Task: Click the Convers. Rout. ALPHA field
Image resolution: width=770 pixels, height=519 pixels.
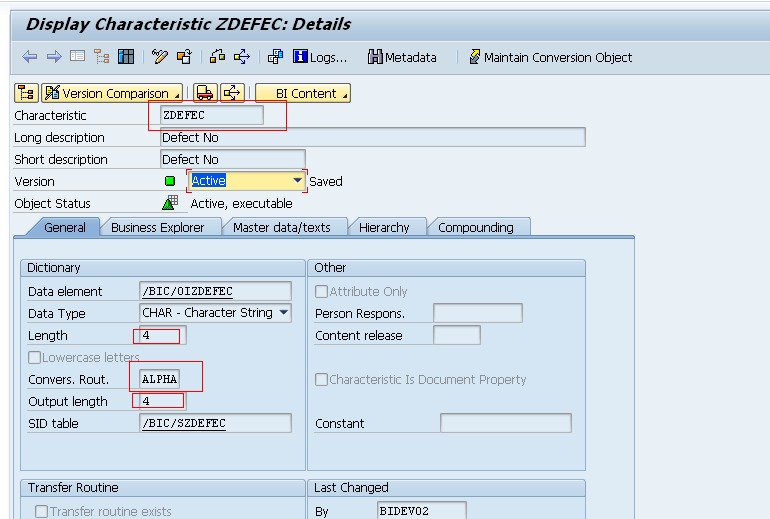Action: tap(160, 379)
